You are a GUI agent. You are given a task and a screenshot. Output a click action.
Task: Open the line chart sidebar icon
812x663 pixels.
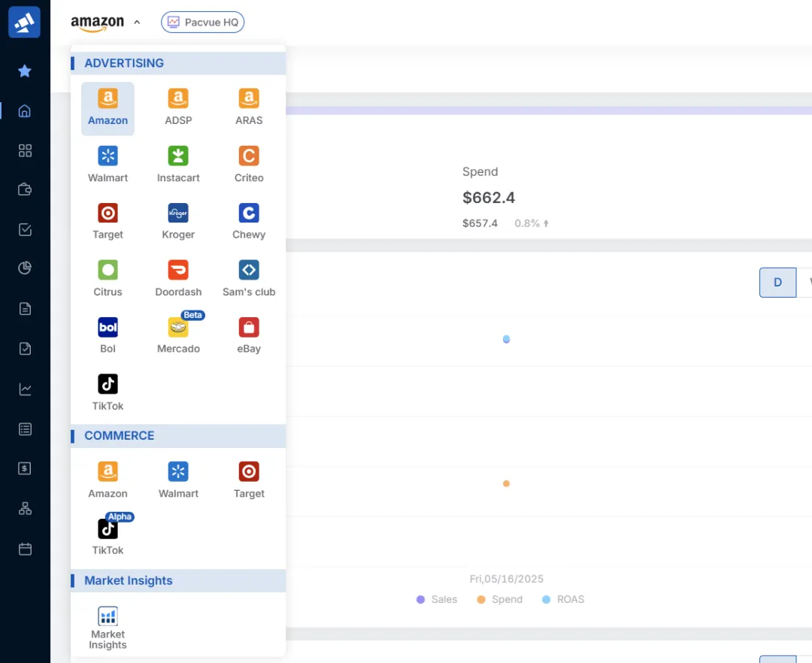[25, 389]
